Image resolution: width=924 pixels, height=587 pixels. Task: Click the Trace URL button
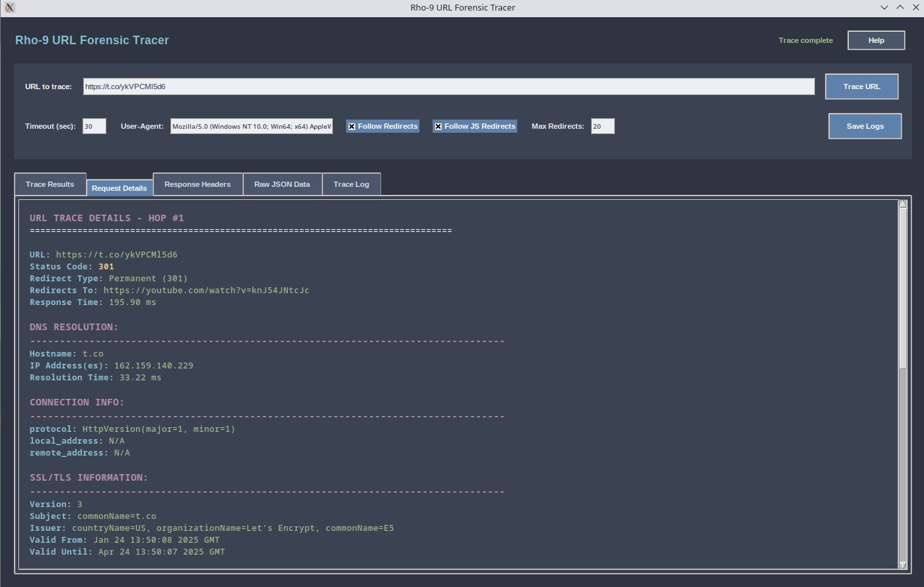(x=861, y=86)
